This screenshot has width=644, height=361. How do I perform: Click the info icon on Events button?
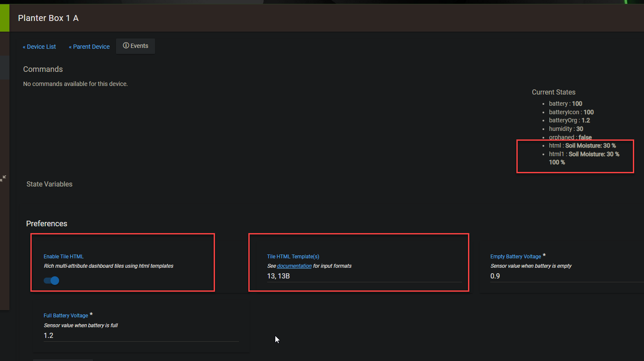(126, 46)
